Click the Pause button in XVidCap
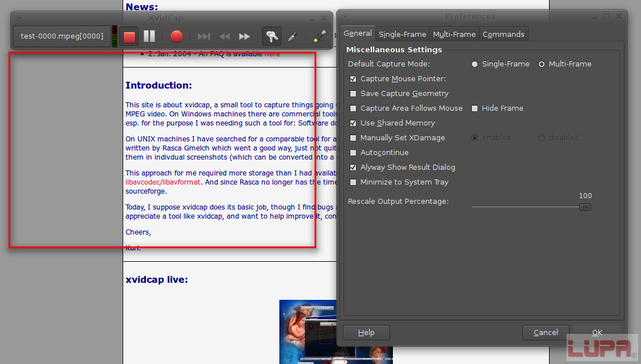This screenshot has width=641, height=364. coord(149,37)
